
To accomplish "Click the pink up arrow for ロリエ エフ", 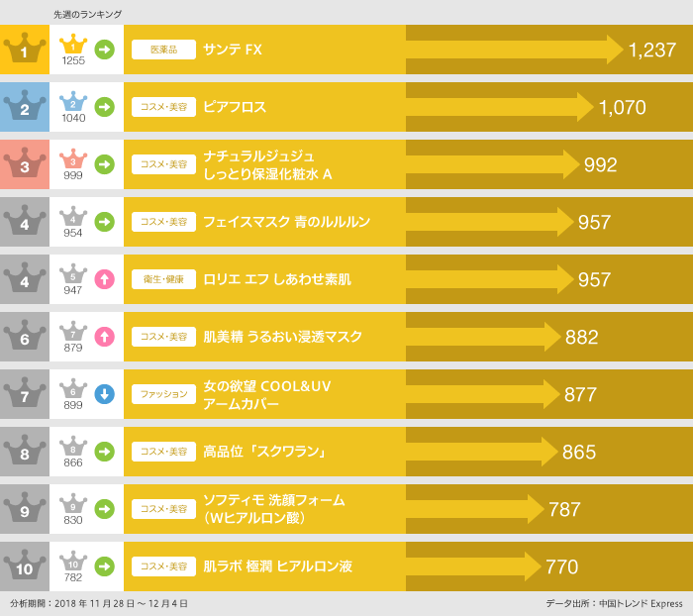I will tap(104, 279).
